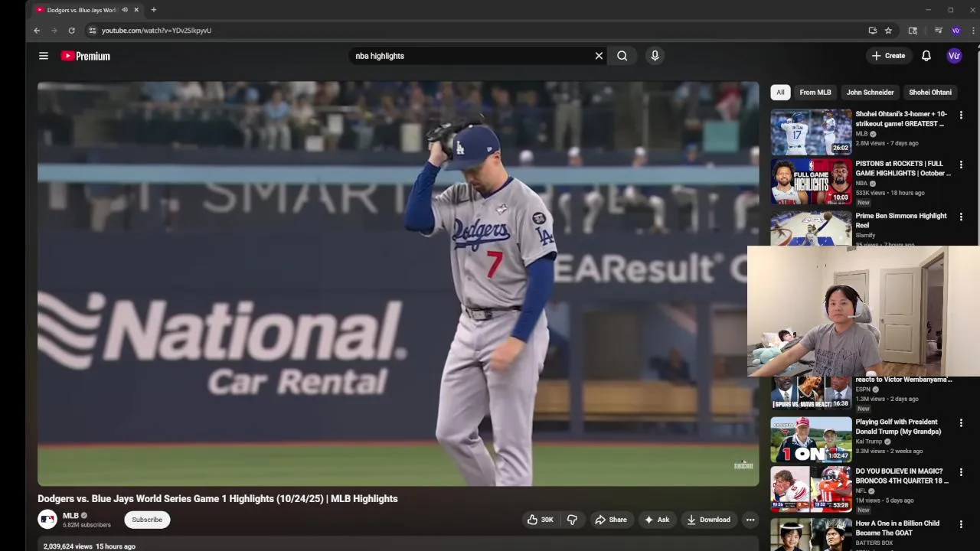This screenshot has height=551, width=980.
Task: Click the Share button
Action: pos(611,520)
